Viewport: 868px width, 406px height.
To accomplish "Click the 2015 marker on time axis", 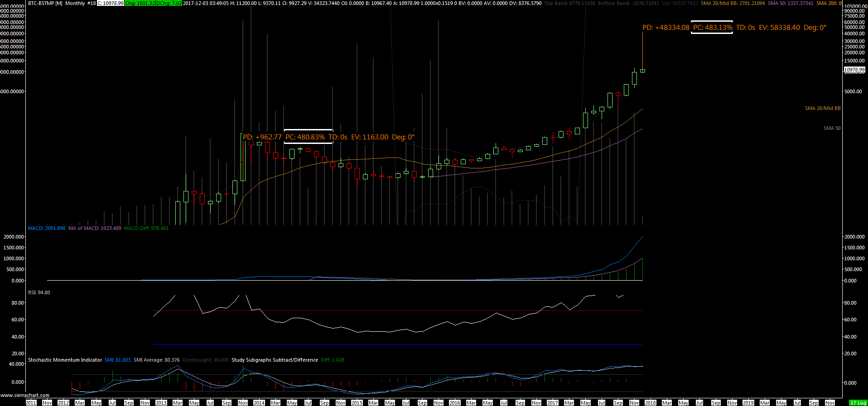I will 357,402.
